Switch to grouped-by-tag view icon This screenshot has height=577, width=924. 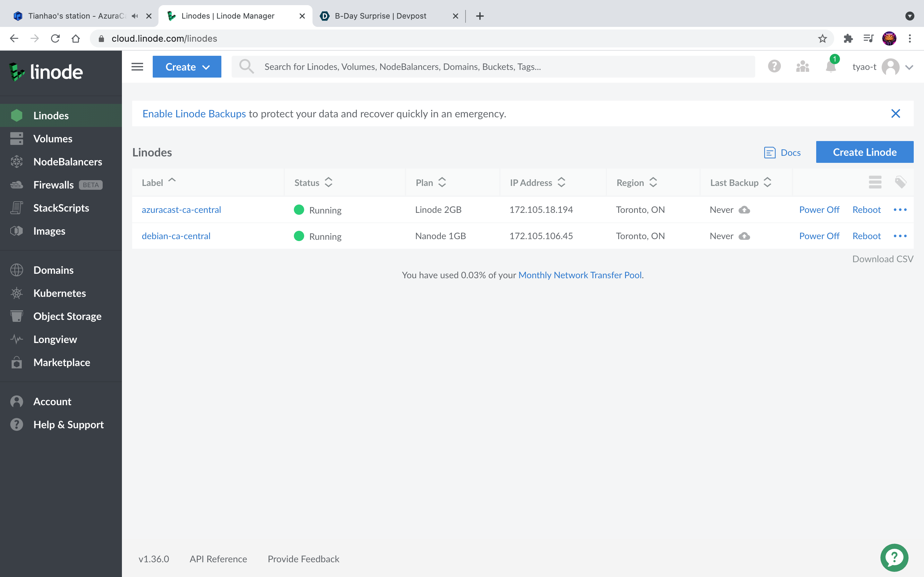(x=900, y=182)
